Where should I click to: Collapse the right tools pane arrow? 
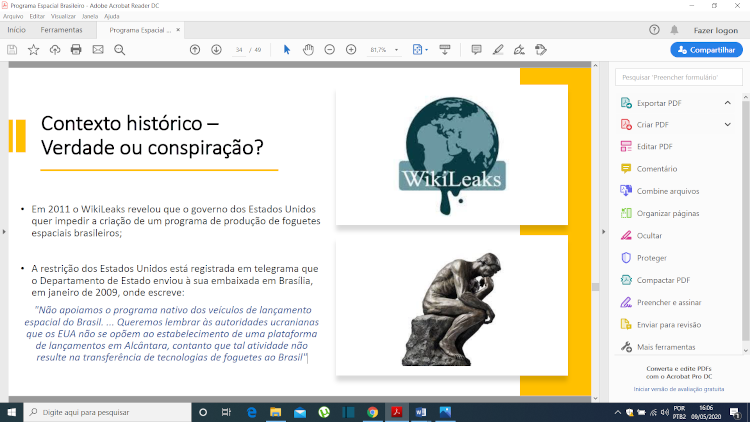pyautogui.click(x=603, y=232)
